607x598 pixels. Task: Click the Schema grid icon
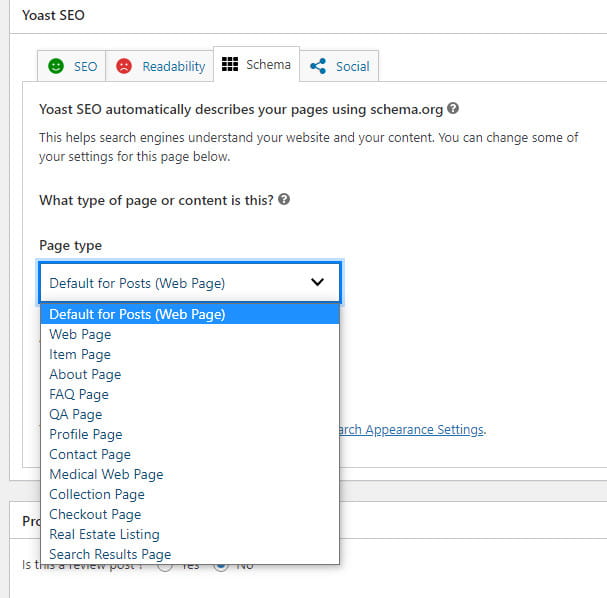(230, 64)
